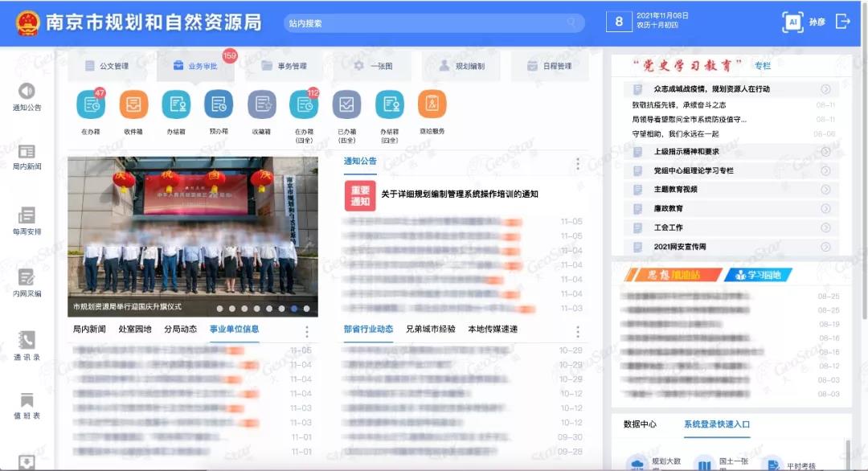Open 每周安排 weekly schedule in sidebar
Screen dimensions: 868x471
pos(27,215)
